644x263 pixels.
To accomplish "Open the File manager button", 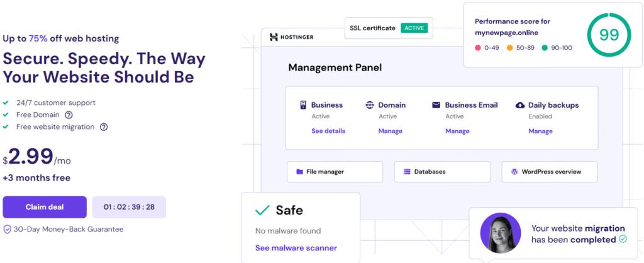I will [335, 172].
